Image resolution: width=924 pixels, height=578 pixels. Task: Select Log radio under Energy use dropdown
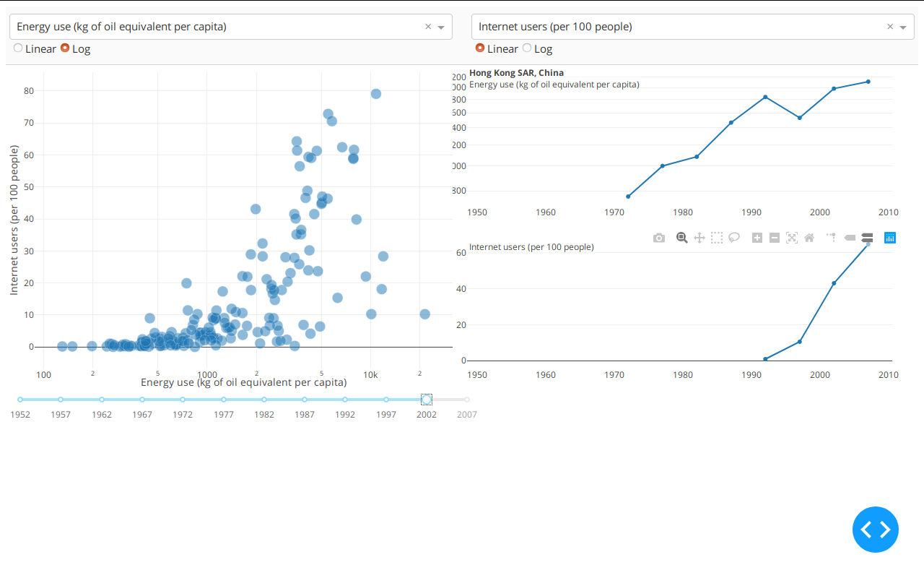point(65,48)
